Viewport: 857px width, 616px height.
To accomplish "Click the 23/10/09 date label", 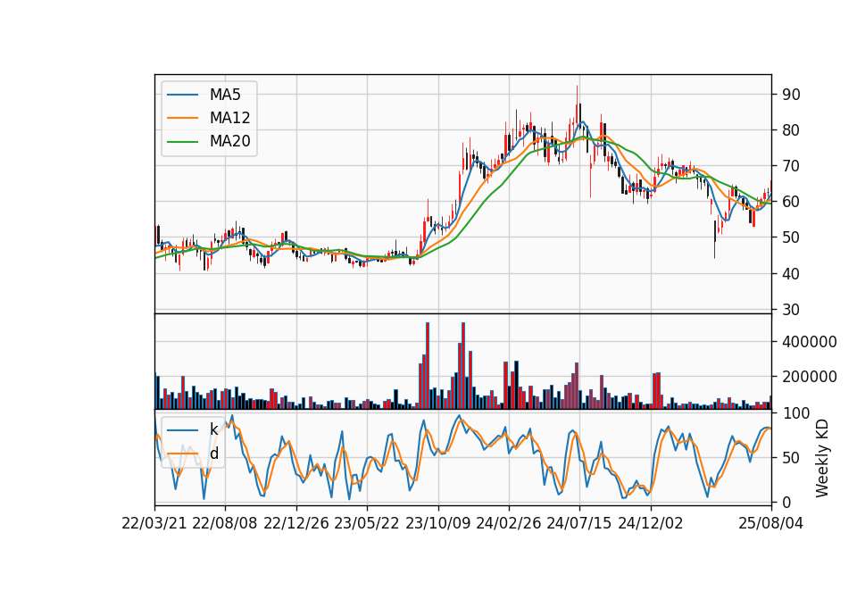I will (x=437, y=523).
